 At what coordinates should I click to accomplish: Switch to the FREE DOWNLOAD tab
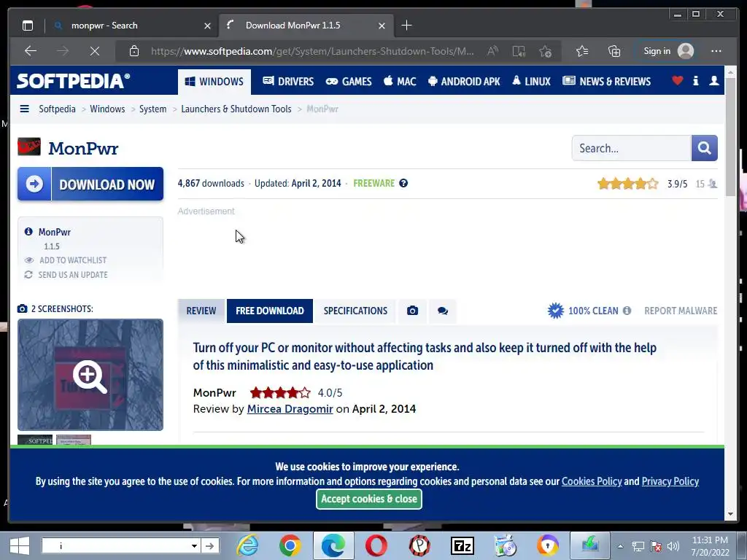pyautogui.click(x=270, y=311)
